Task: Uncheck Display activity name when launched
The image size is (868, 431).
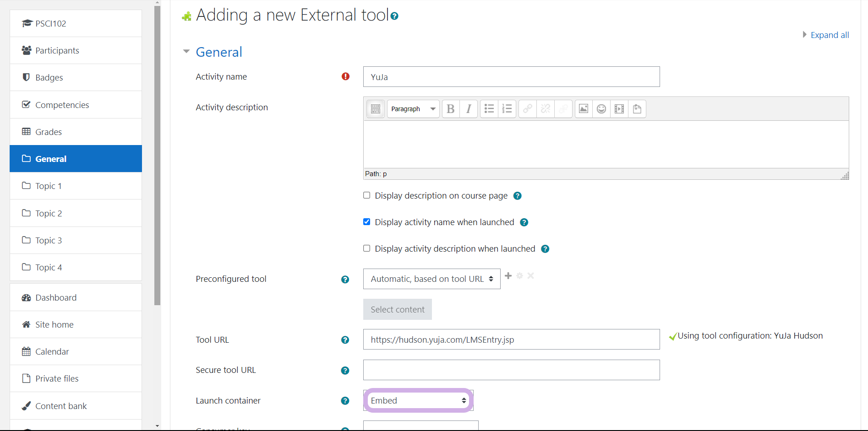Action: pyautogui.click(x=366, y=222)
